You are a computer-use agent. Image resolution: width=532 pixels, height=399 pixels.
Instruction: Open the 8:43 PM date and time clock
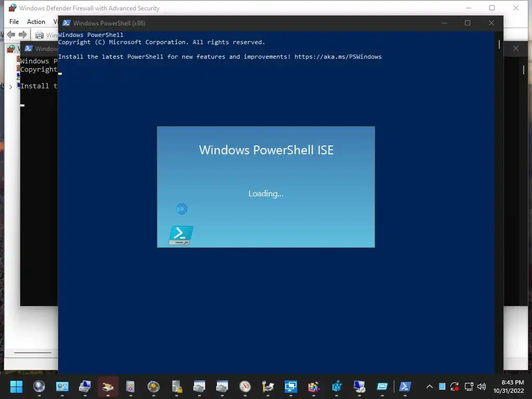pyautogui.click(x=509, y=387)
